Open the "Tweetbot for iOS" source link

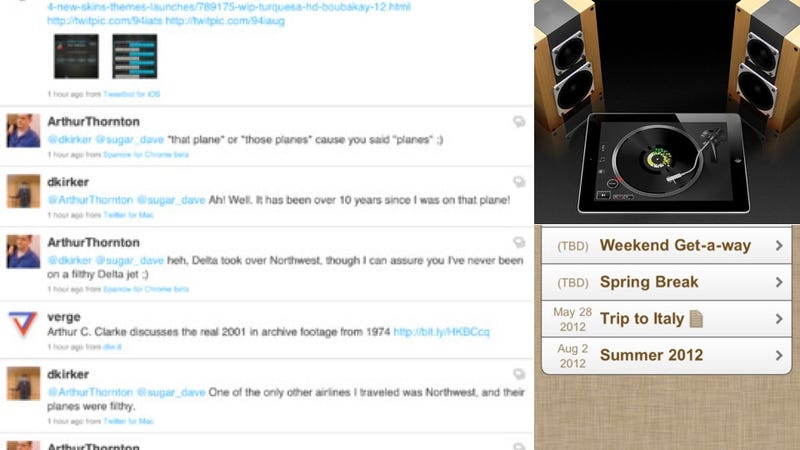coord(132,94)
